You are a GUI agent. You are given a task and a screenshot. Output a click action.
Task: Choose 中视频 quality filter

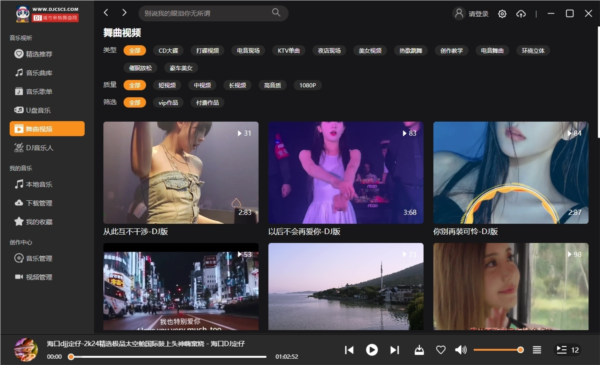[x=202, y=85]
